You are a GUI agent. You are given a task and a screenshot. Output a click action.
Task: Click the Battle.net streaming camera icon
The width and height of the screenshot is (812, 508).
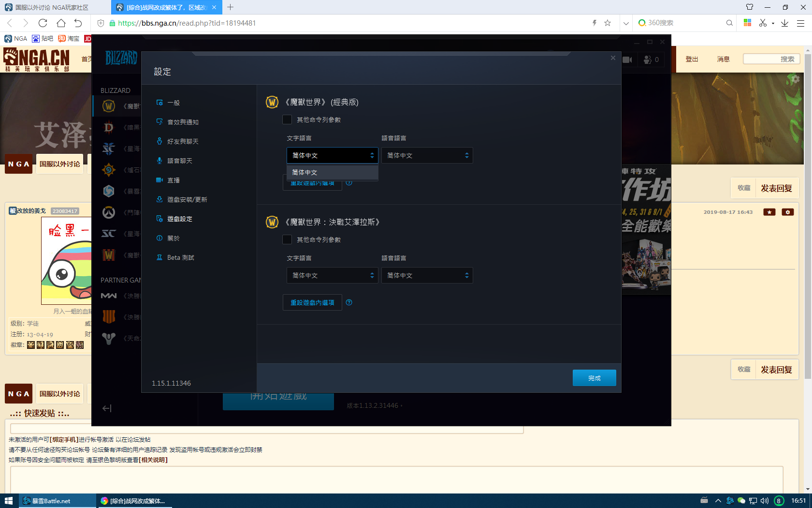pyautogui.click(x=627, y=60)
